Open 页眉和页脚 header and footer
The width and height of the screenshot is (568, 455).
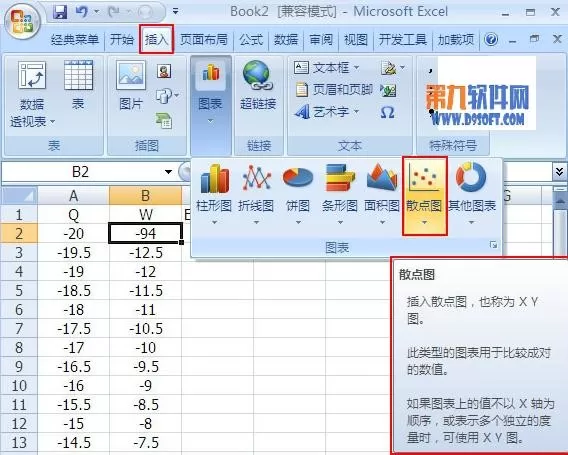tap(334, 90)
